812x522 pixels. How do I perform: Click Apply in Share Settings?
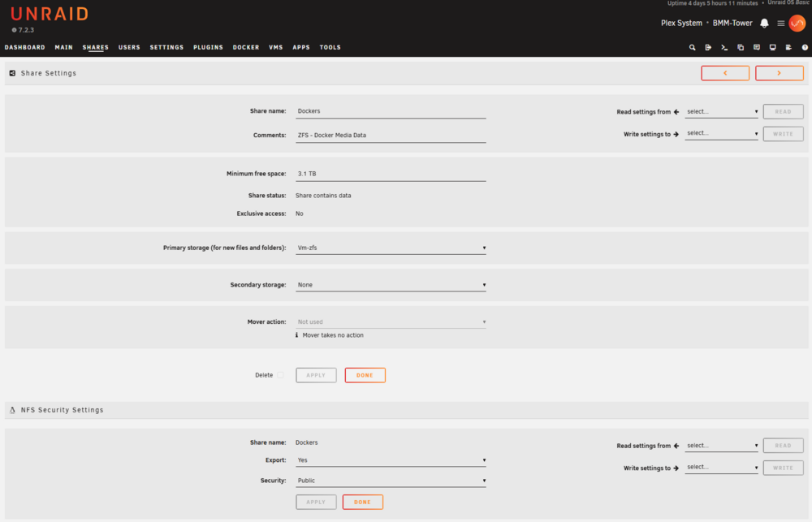[316, 375]
